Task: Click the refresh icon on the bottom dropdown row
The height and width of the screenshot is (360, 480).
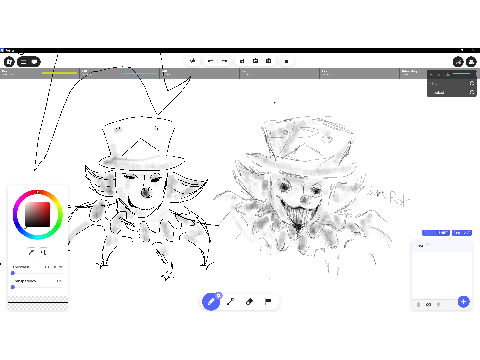Action: coord(472,92)
